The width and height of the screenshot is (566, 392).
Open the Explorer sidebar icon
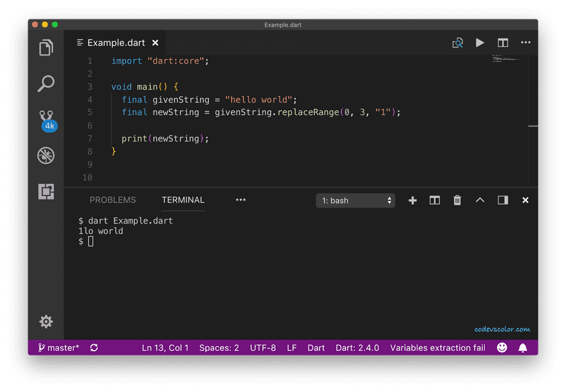46,48
